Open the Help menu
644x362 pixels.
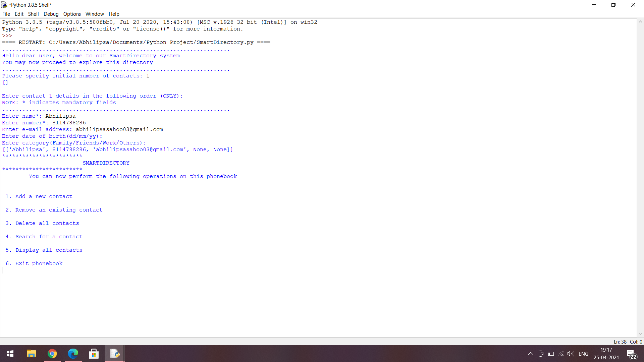pyautogui.click(x=114, y=14)
